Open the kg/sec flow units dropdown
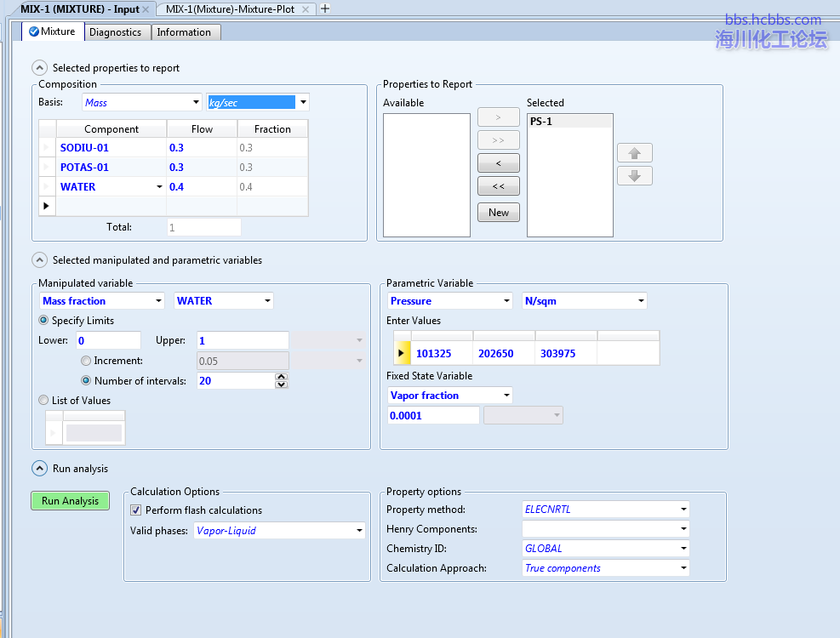 point(303,102)
